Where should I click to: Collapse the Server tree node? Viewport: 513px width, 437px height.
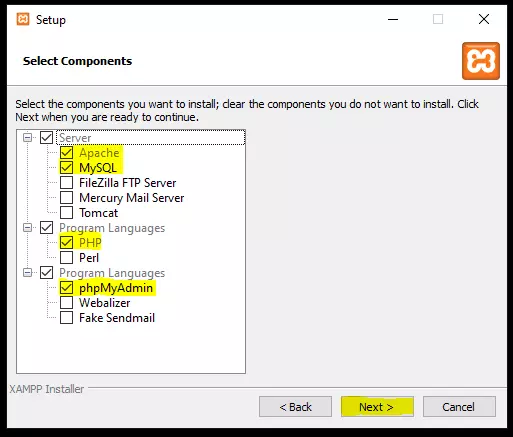pyautogui.click(x=28, y=137)
